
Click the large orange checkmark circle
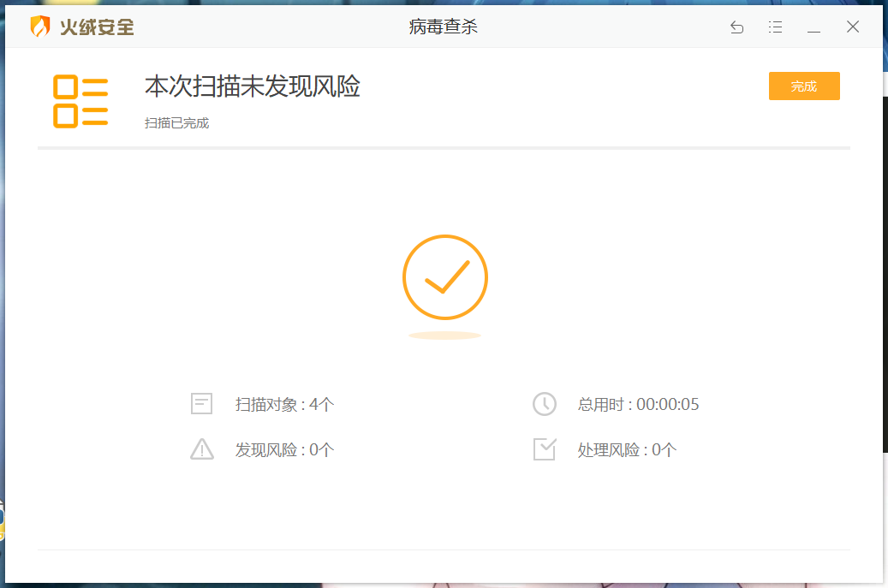click(445, 277)
